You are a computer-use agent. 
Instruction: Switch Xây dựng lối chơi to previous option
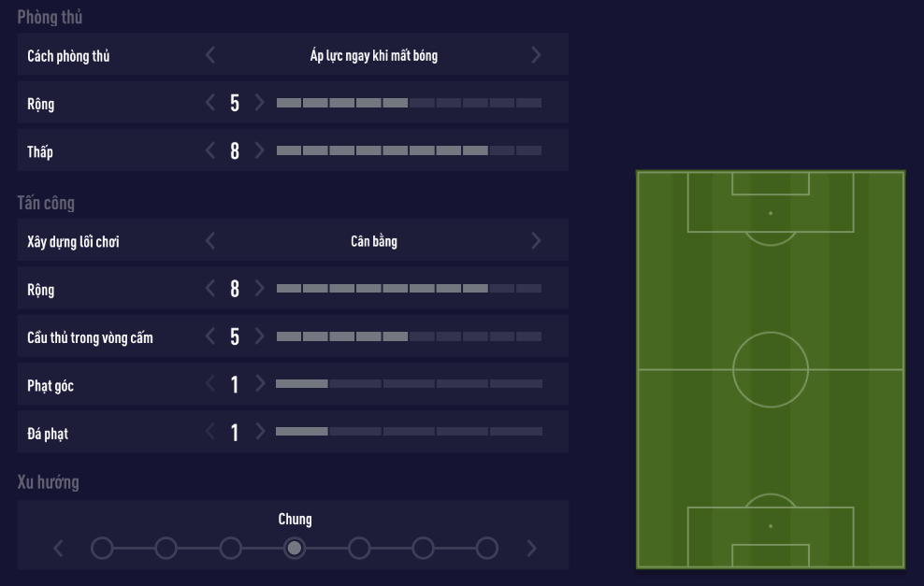[210, 241]
